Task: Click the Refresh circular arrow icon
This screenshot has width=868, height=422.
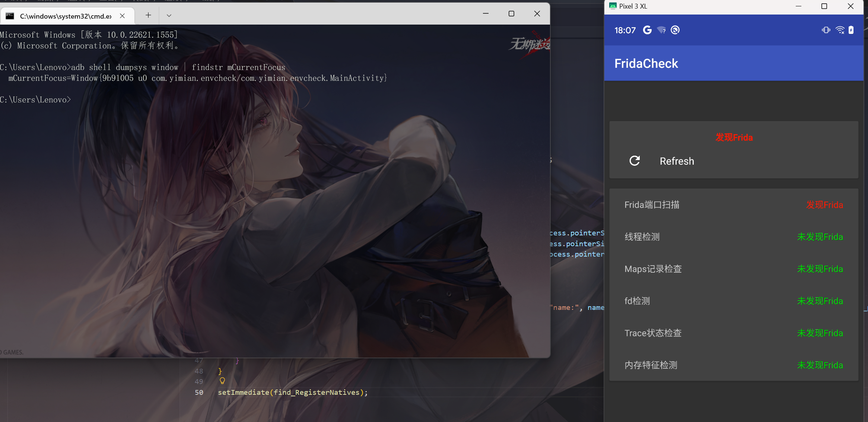Action: [635, 161]
